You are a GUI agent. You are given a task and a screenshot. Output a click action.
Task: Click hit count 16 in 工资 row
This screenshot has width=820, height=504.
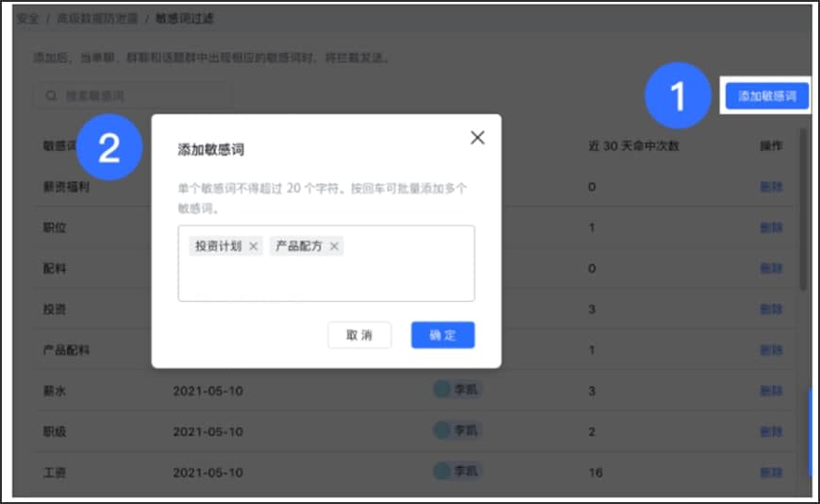point(595,473)
